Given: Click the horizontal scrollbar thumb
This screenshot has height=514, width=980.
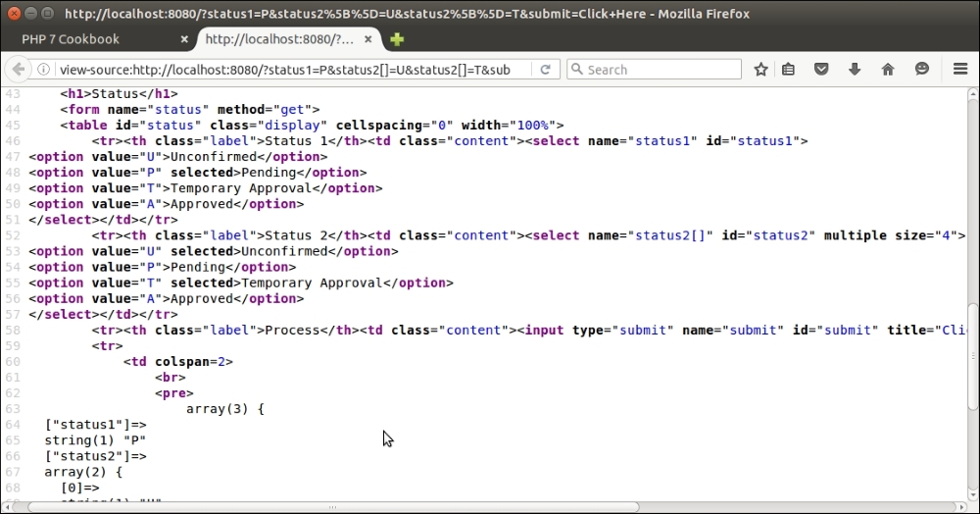Looking at the screenshot, I should point(332,507).
